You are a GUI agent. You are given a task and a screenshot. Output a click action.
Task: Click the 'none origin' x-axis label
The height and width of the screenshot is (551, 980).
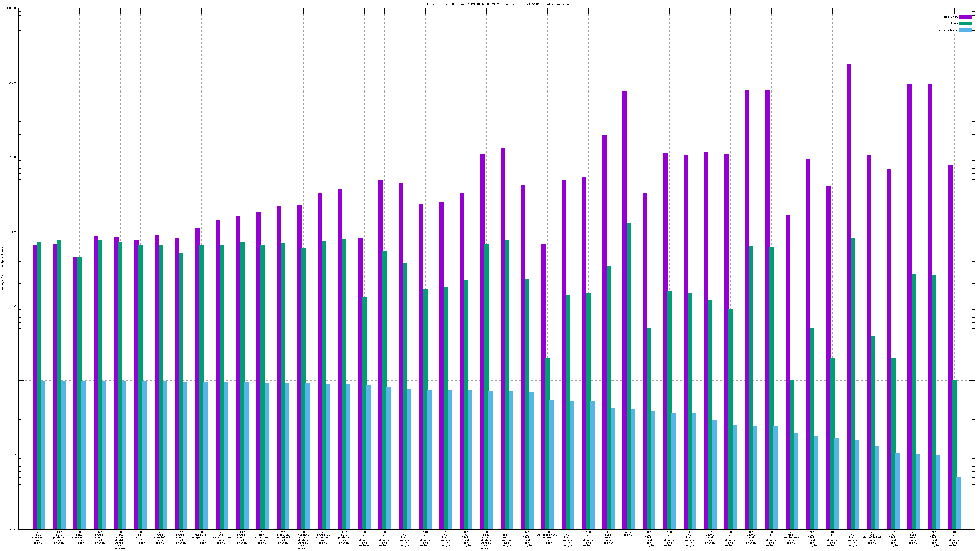pos(628,533)
